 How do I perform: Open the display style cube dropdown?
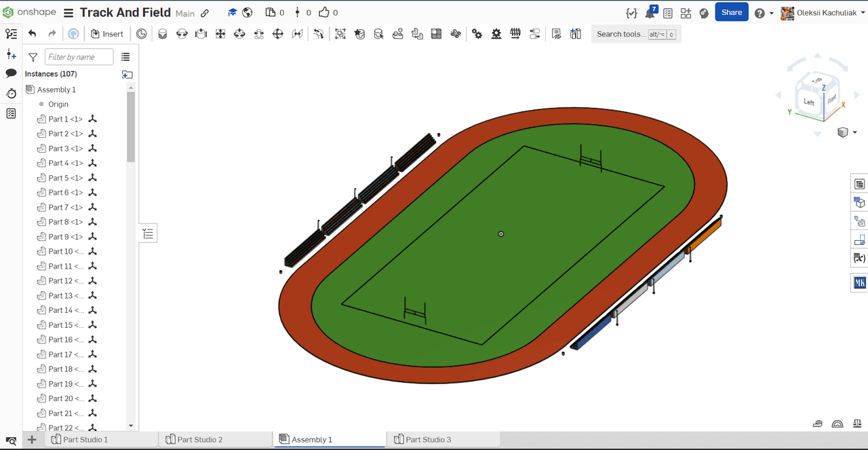[847, 132]
